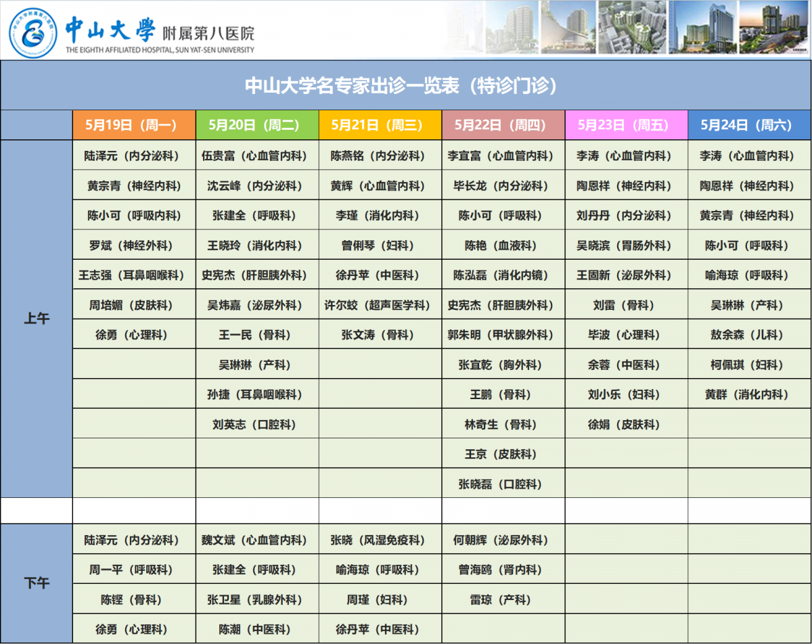Click the cell 吴晓滨（胃肠外科）
The width and height of the screenshot is (812, 644).
[x=627, y=246]
